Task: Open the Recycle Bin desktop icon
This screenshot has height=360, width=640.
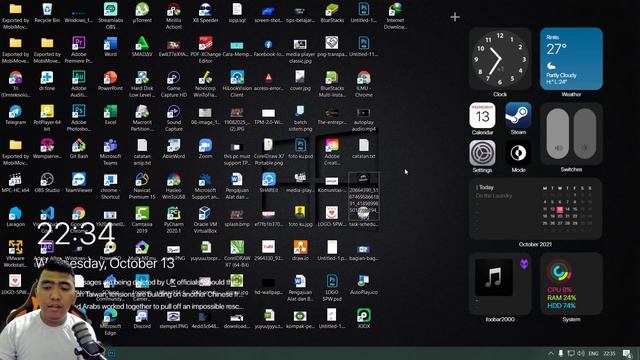Action: point(47,12)
